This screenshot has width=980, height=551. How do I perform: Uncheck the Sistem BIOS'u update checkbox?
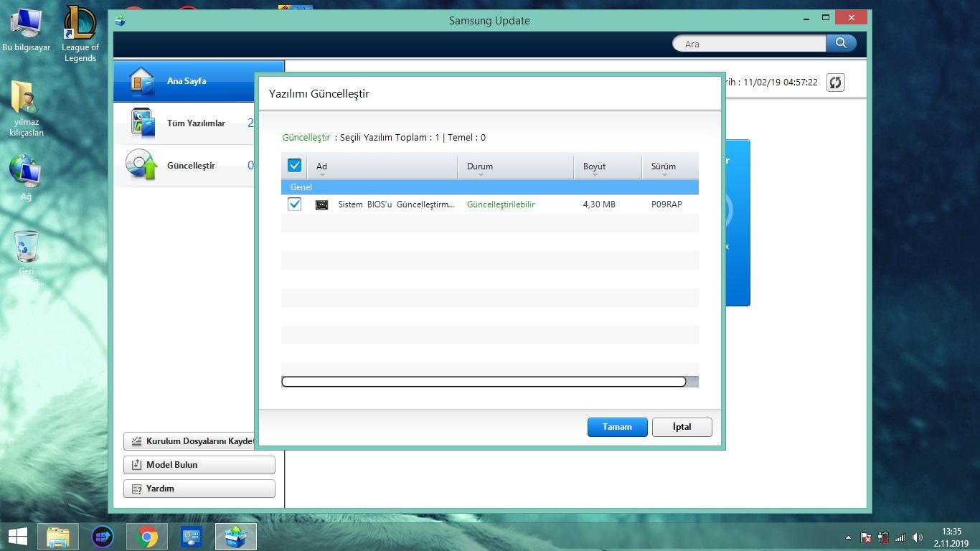tap(294, 204)
